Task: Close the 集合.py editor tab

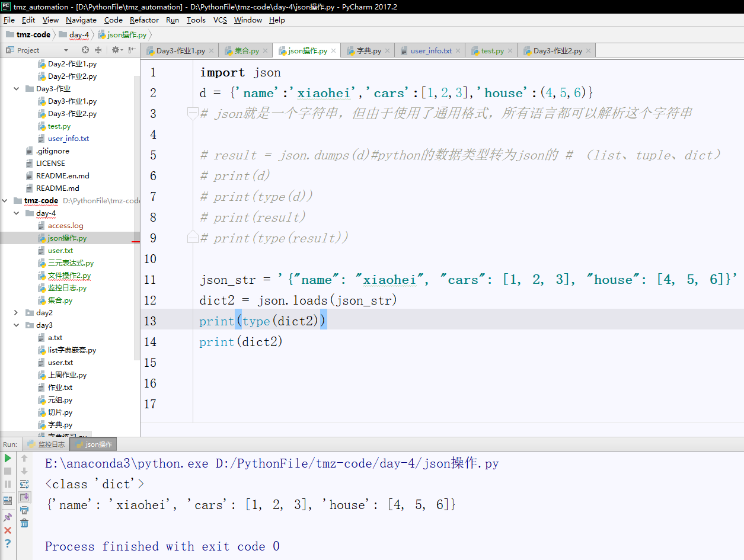Action: tap(265, 51)
